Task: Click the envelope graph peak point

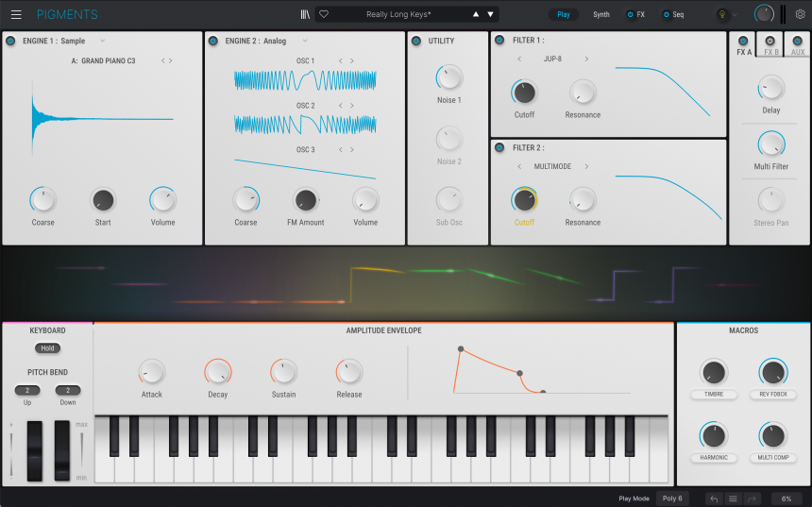Action: (461, 349)
